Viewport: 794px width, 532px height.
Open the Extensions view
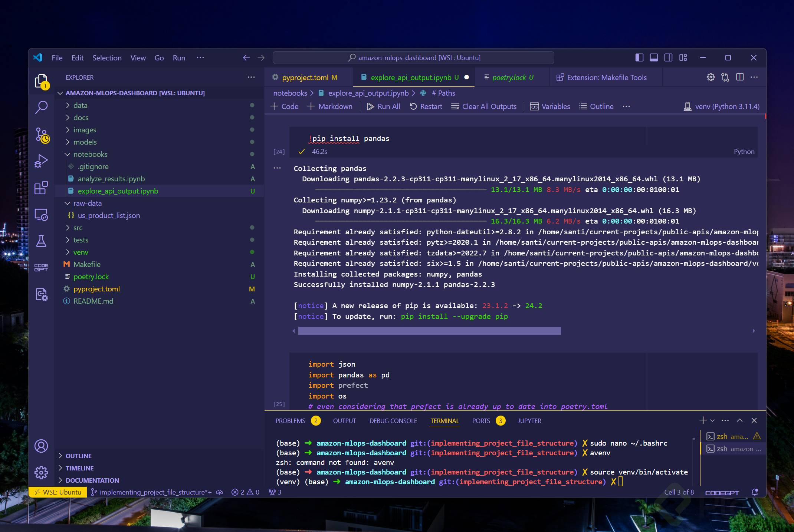[41, 188]
